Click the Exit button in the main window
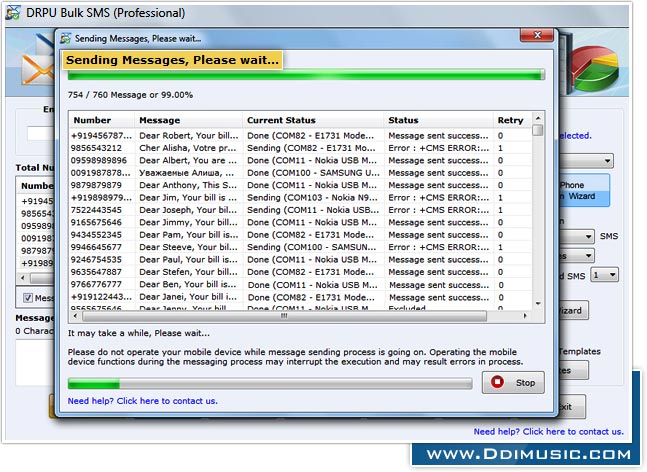This screenshot has width=647, height=472. [x=571, y=406]
